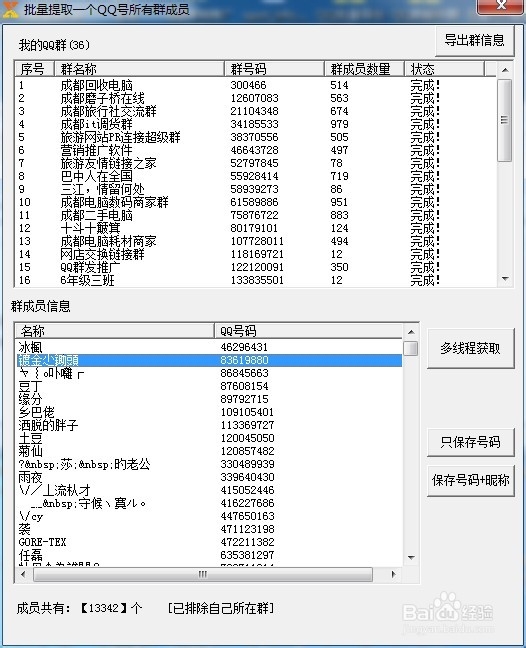Click group number cell 300466
The height and width of the screenshot is (648, 526).
[x=248, y=85]
